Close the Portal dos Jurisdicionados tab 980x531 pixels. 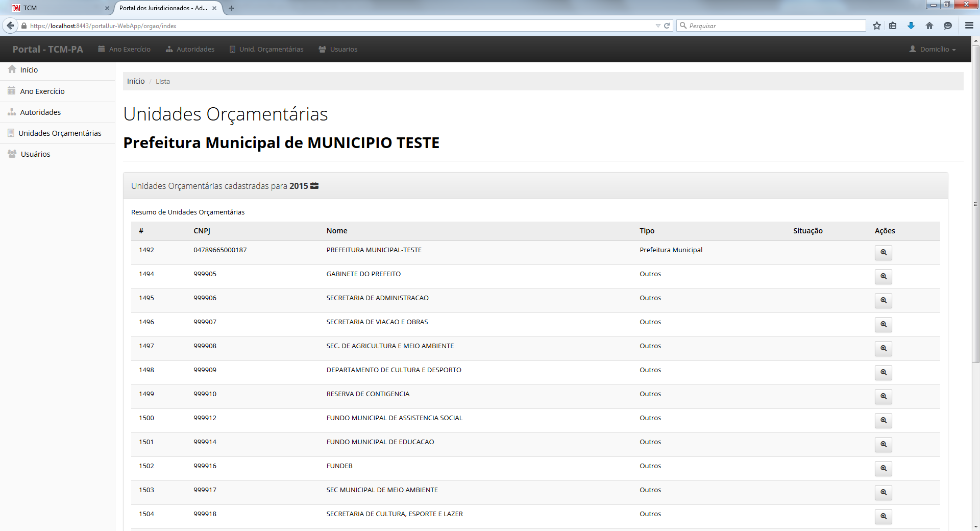tap(214, 8)
